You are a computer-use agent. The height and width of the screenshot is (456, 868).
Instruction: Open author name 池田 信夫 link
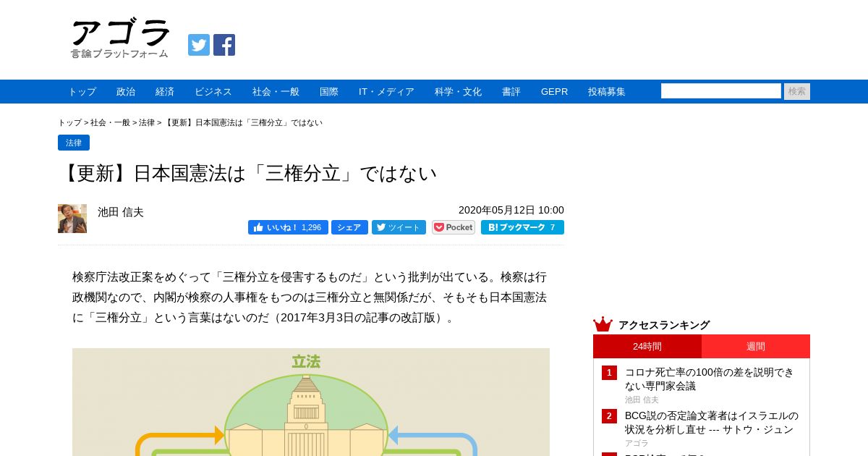coord(121,212)
